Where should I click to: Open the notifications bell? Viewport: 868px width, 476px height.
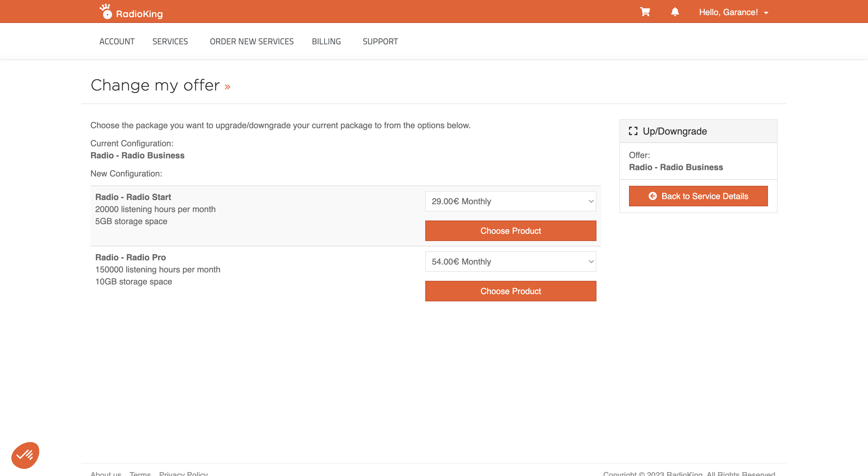point(675,12)
